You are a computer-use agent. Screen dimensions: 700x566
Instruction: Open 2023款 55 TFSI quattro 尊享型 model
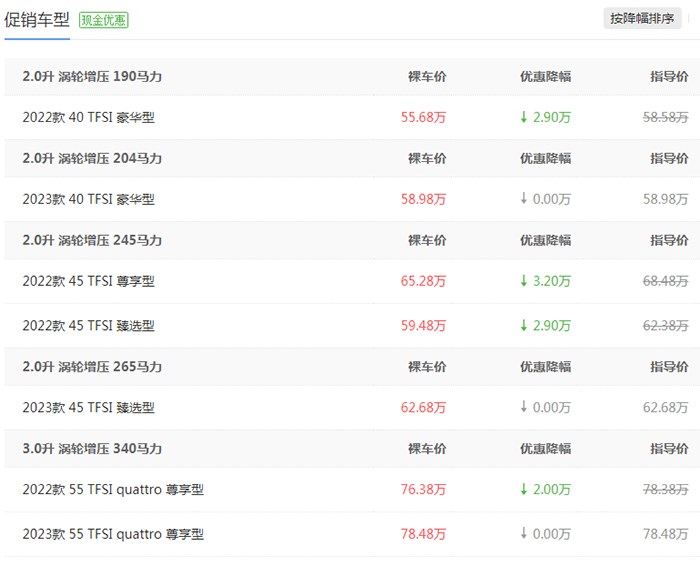coord(113,534)
